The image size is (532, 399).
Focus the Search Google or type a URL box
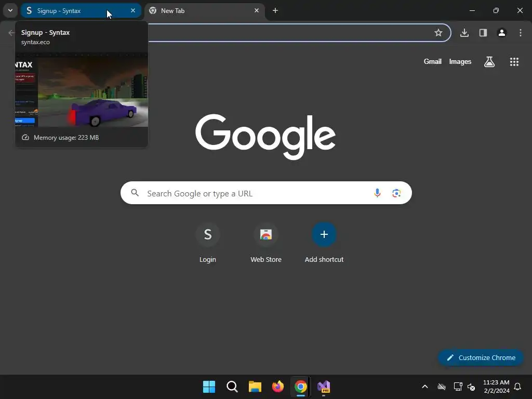(266, 193)
